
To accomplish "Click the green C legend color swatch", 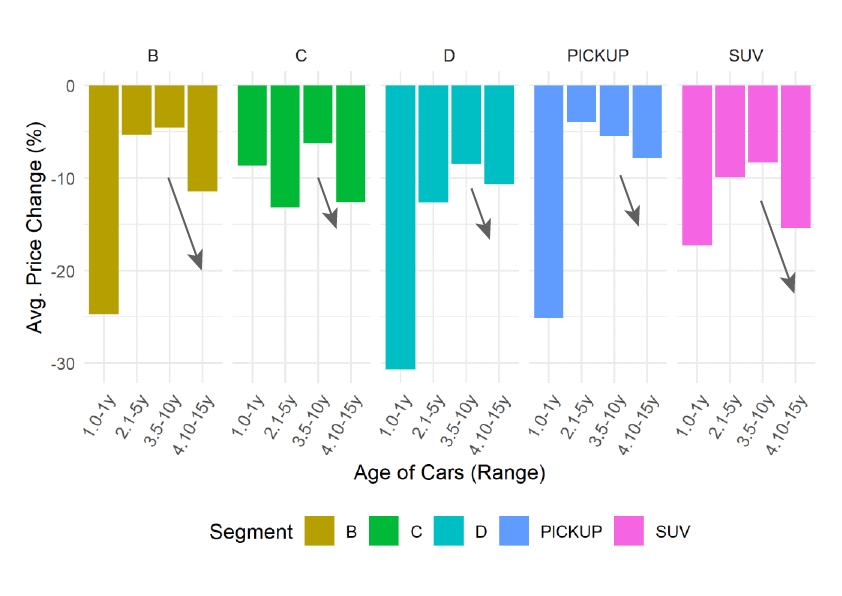I will click(x=385, y=532).
